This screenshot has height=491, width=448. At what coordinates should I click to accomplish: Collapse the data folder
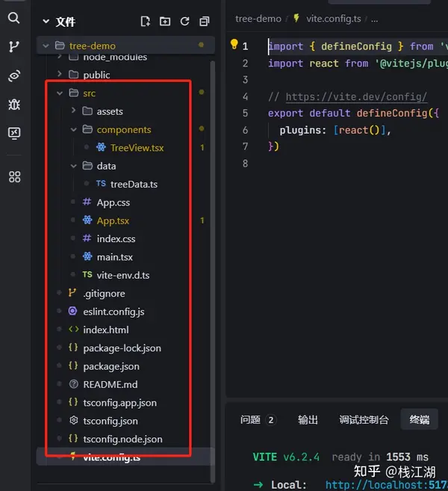click(73, 166)
